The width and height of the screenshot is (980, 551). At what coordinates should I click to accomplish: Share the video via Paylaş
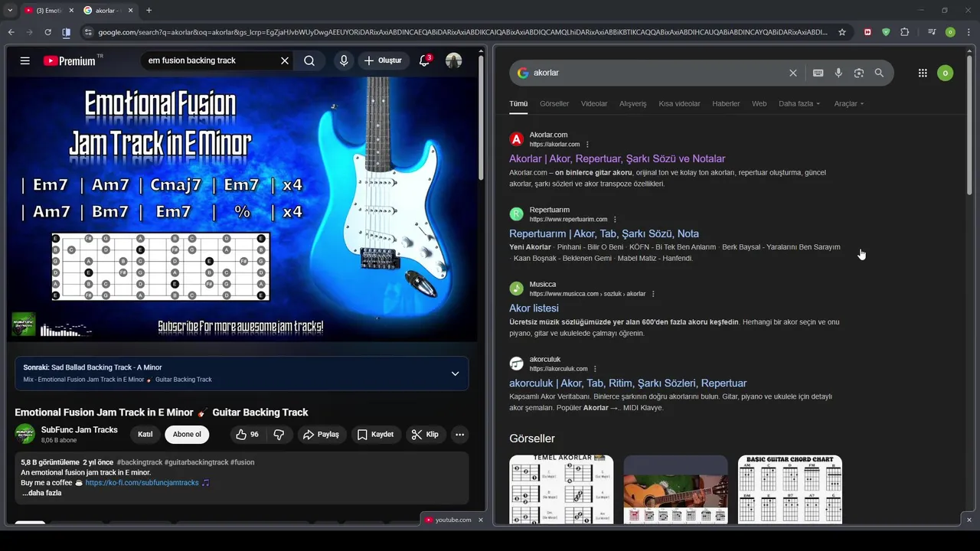[321, 435]
